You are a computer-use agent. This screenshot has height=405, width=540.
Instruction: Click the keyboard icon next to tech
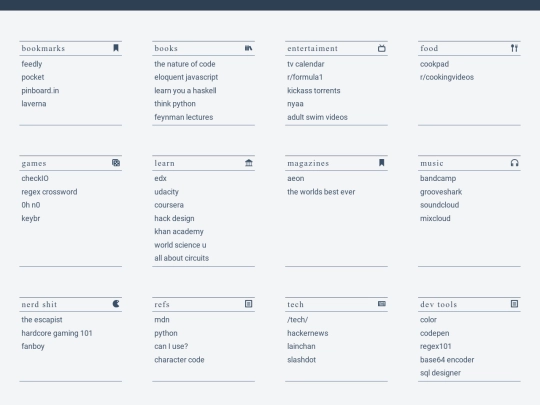click(382, 303)
